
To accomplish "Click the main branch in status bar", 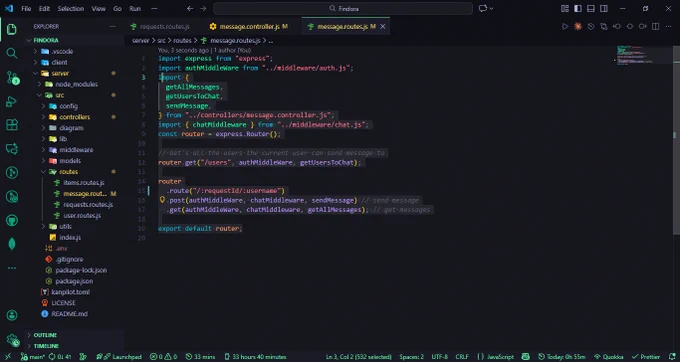I will click(33, 357).
